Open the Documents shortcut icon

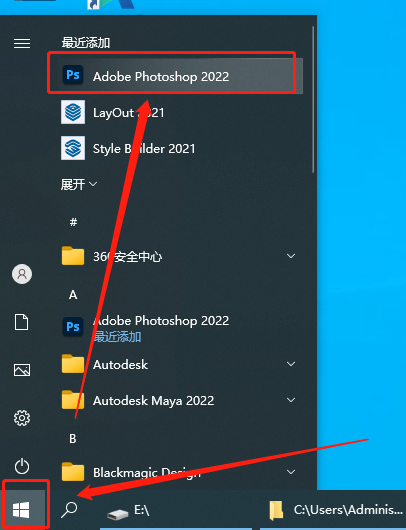(22, 322)
